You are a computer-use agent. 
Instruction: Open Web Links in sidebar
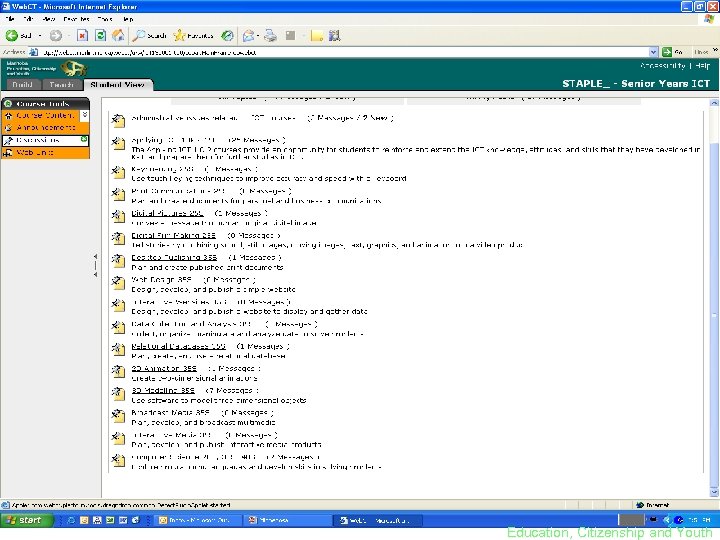[x=34, y=152]
